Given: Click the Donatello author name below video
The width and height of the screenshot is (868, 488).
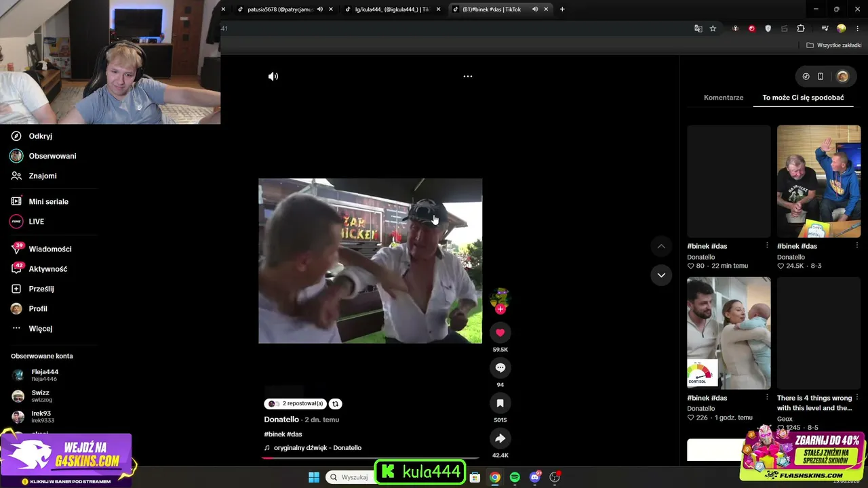Looking at the screenshot, I should (x=281, y=420).
